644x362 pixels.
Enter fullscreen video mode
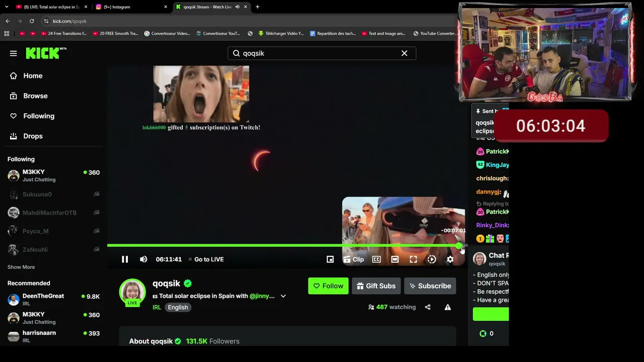point(413,259)
